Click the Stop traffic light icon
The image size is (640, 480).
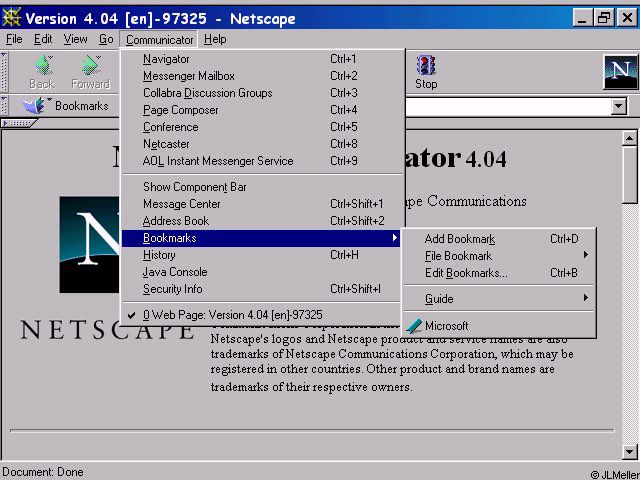426,65
